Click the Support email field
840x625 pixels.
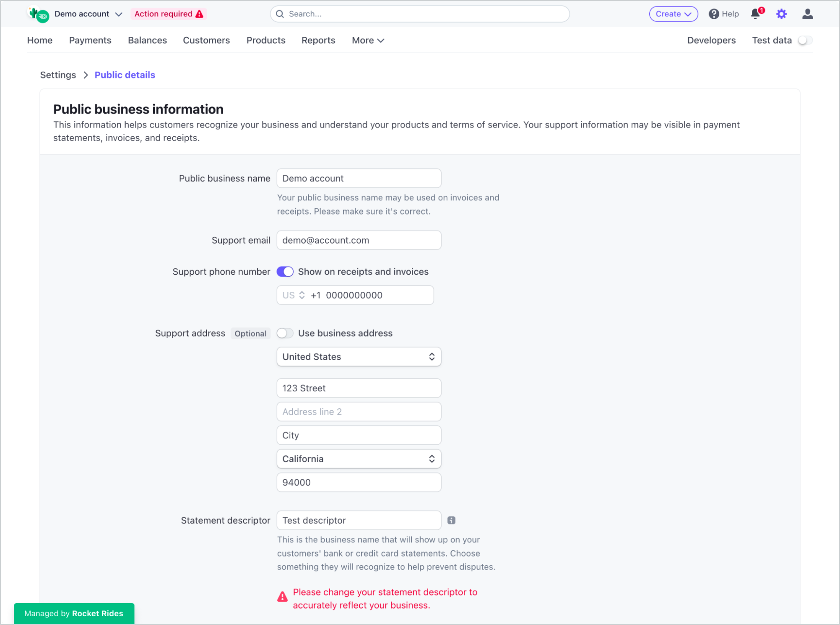point(359,240)
